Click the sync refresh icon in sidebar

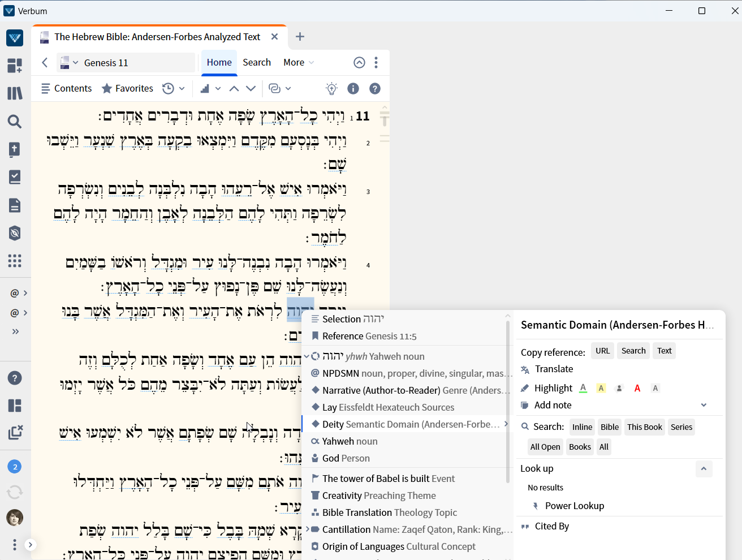tap(15, 492)
